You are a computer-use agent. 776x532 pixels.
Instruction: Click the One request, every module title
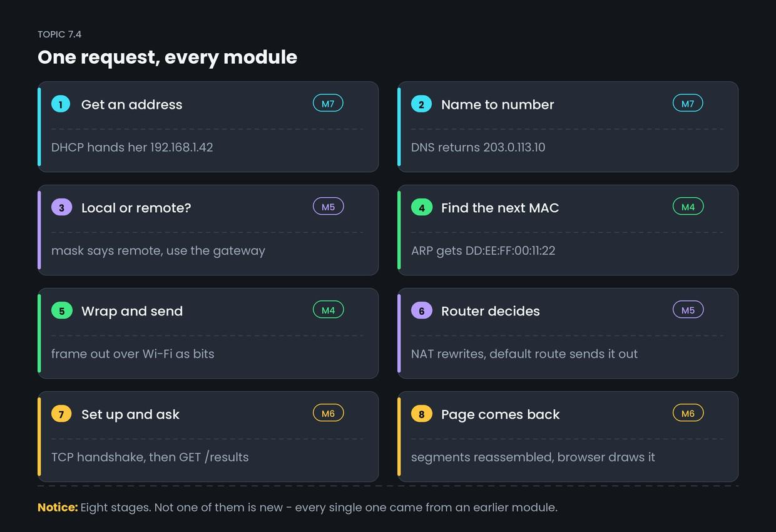tap(167, 57)
